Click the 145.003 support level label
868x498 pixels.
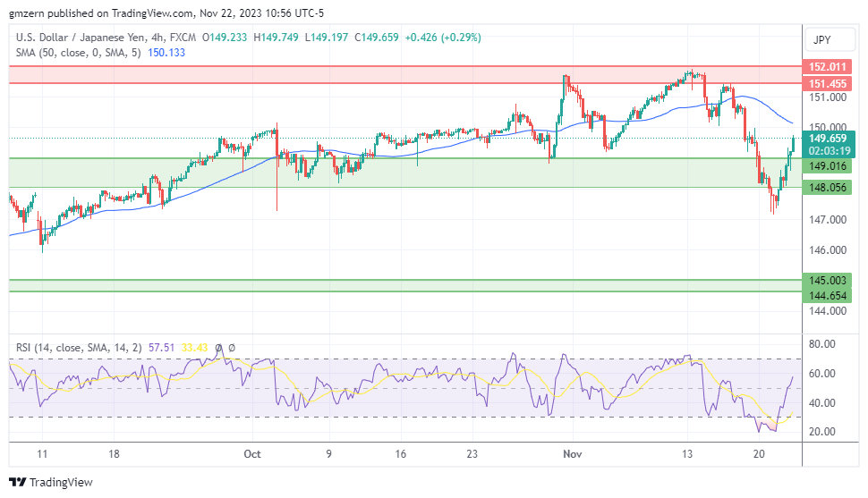click(827, 281)
